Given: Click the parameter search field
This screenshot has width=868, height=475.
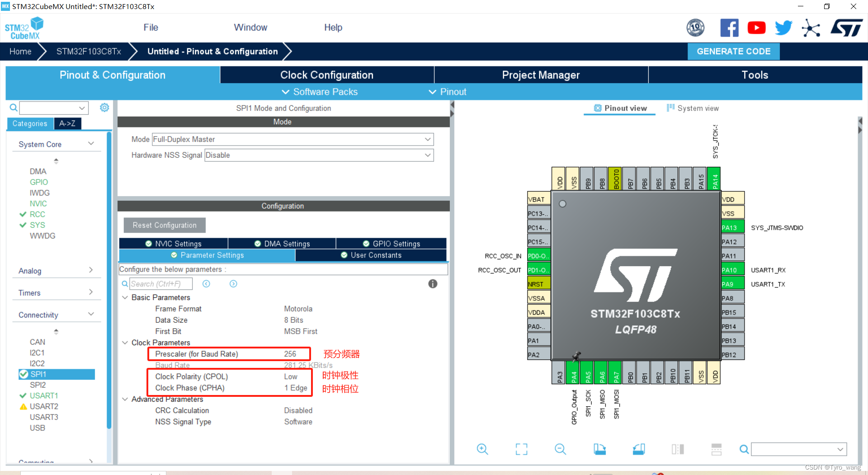Looking at the screenshot, I should [161, 284].
